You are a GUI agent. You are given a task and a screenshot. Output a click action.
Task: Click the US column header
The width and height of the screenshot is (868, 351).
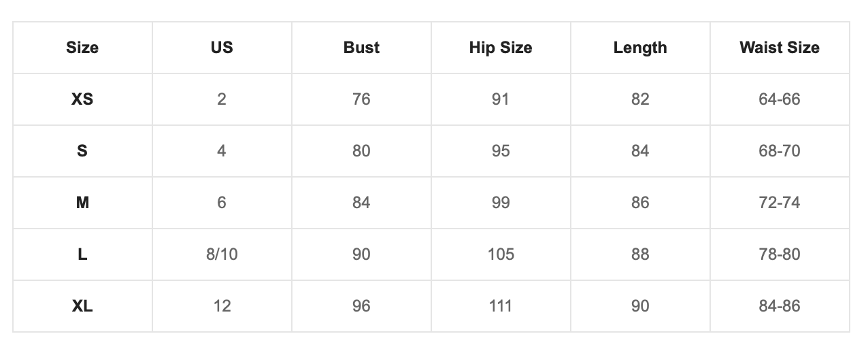(222, 48)
